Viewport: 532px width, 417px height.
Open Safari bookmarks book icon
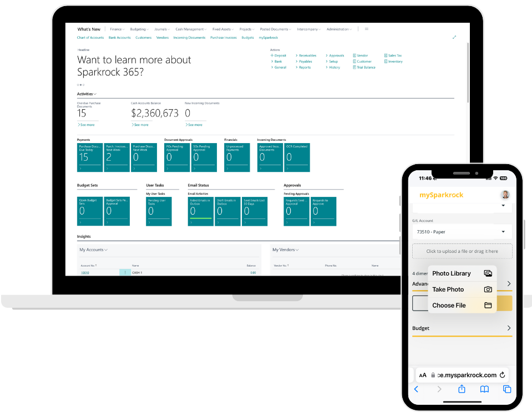[x=484, y=389]
